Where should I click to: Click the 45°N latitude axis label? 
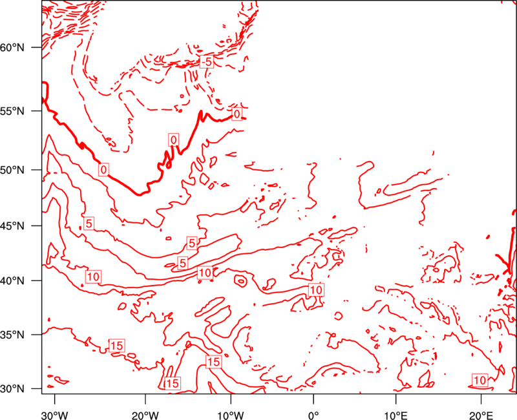(12, 226)
